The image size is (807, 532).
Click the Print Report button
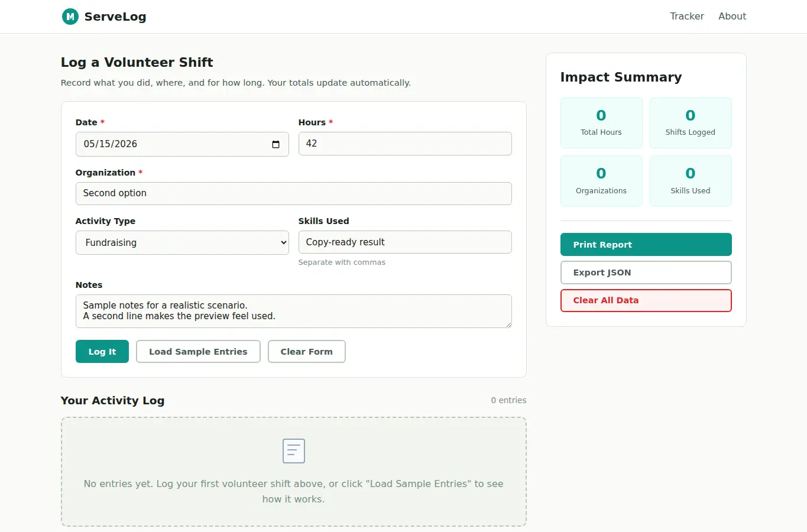click(x=646, y=245)
